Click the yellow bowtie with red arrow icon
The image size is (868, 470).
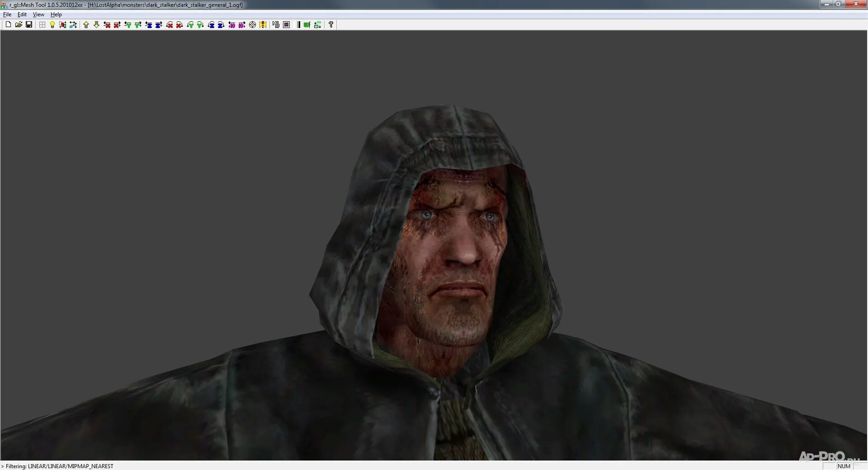[x=263, y=25]
